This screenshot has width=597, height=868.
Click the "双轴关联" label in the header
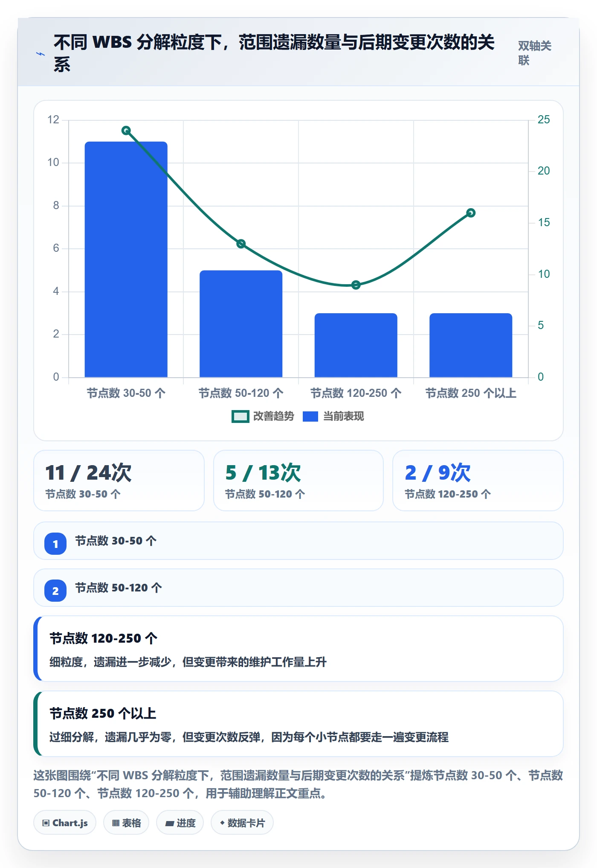point(535,53)
